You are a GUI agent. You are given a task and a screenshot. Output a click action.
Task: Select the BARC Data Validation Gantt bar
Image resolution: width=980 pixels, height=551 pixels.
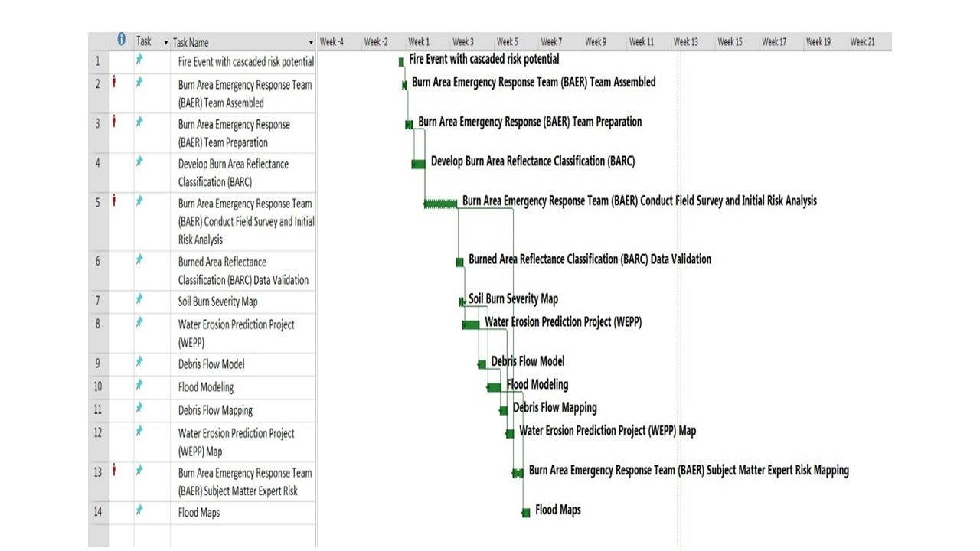point(459,262)
